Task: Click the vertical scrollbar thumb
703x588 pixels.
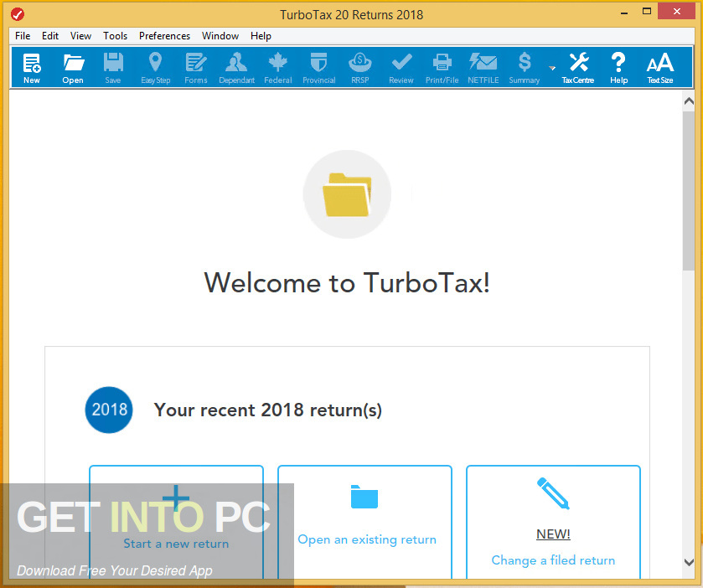Action: tap(689, 191)
